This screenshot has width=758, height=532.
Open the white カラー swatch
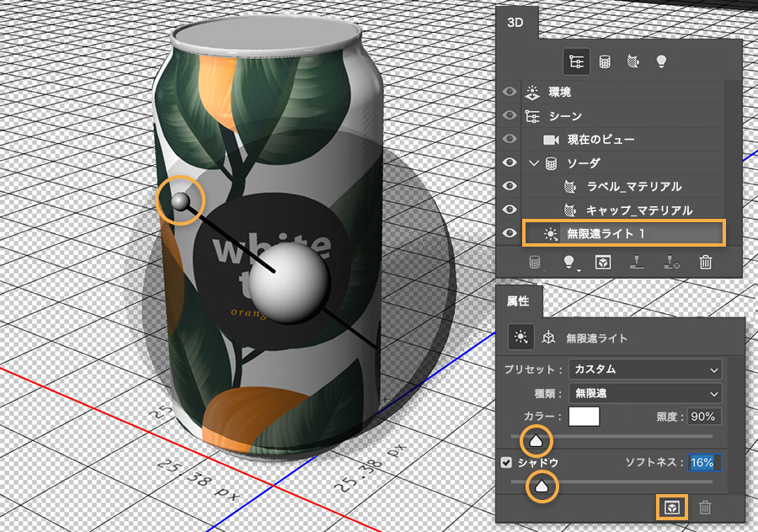[x=584, y=417]
